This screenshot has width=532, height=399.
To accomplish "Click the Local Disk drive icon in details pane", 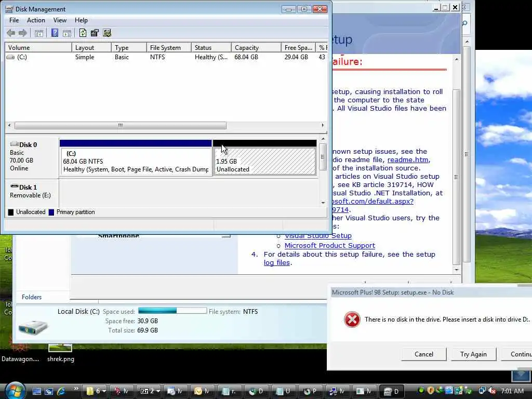I will [33, 326].
